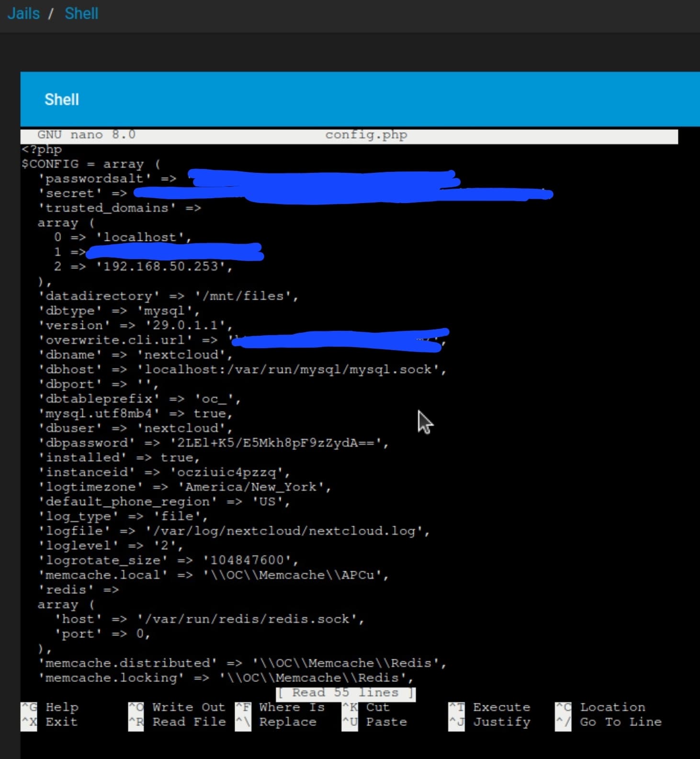Viewport: 700px width, 759px height.
Task: Click the ^J Justify shortcut
Action: coord(489,722)
